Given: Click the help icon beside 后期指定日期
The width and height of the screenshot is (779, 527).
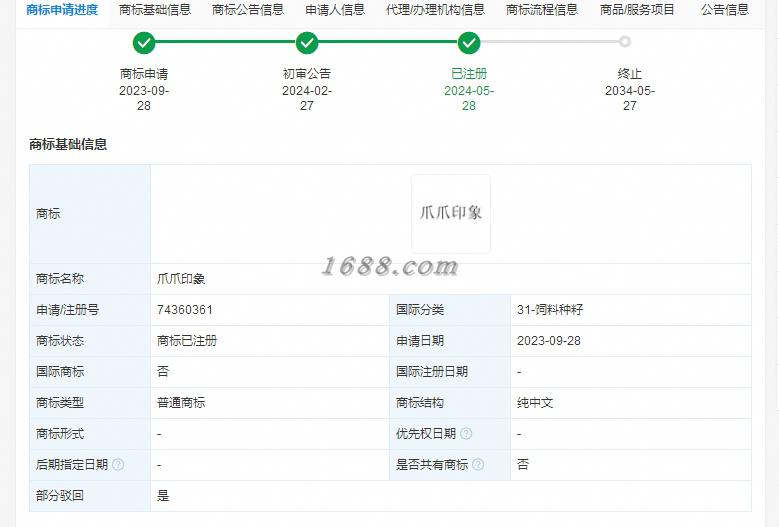Looking at the screenshot, I should click(118, 464).
